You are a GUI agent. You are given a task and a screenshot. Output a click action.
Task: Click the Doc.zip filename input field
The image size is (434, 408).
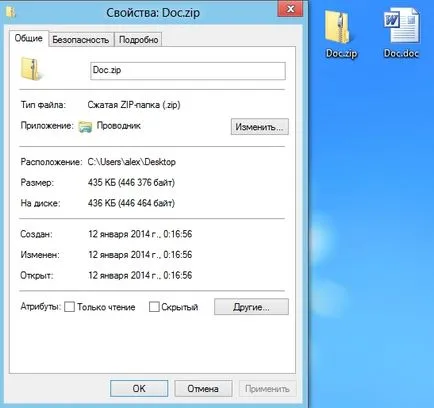click(188, 71)
